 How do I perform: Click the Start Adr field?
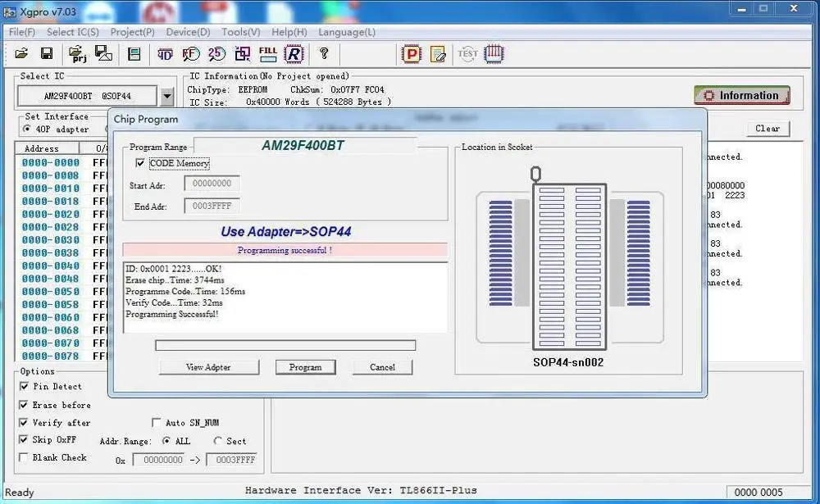[212, 184]
